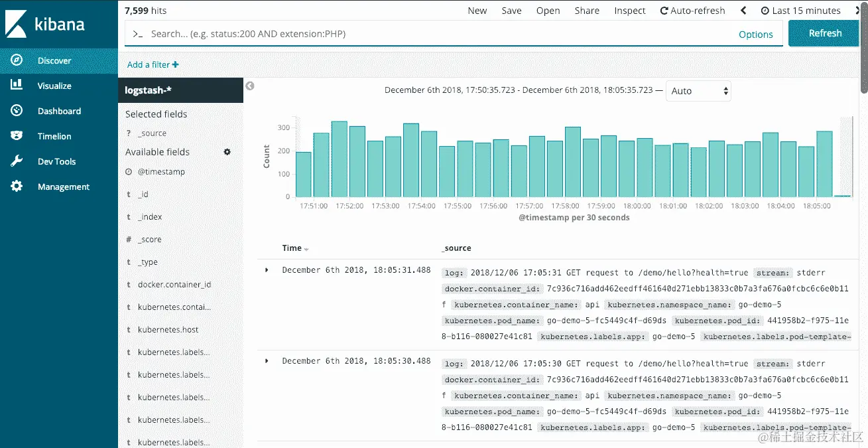Click the Refresh button

point(825,33)
